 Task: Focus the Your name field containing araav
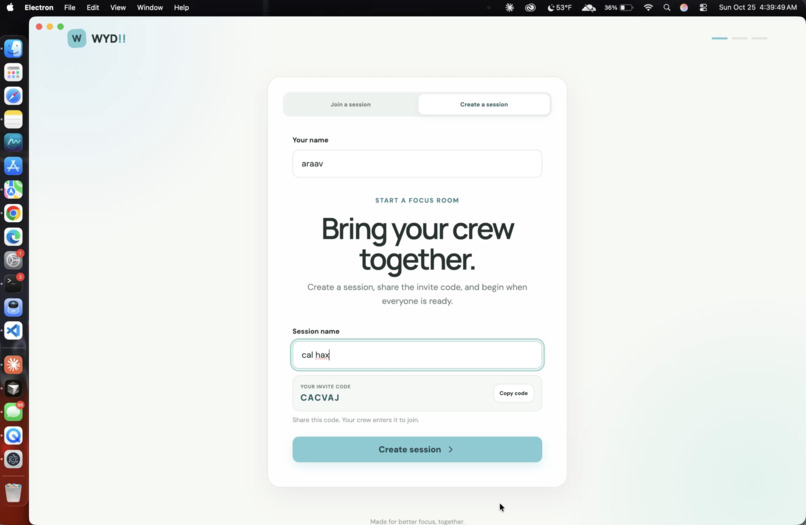[x=417, y=164]
